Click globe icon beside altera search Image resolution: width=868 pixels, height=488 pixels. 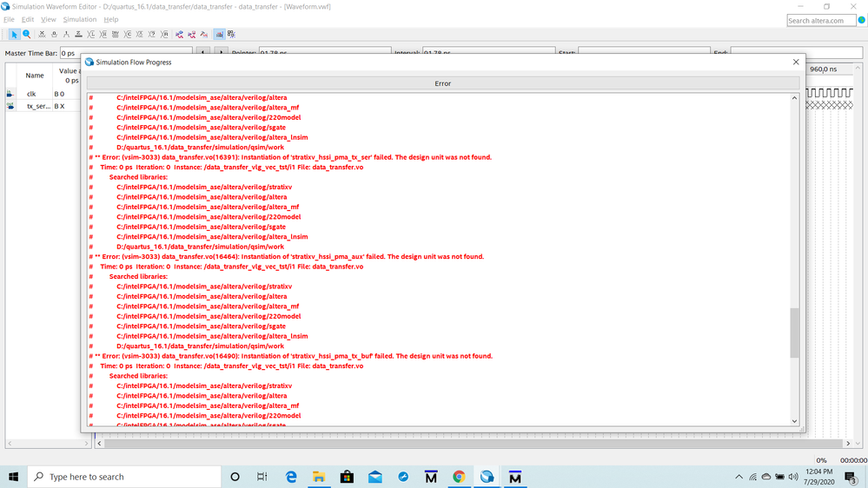pos(861,20)
